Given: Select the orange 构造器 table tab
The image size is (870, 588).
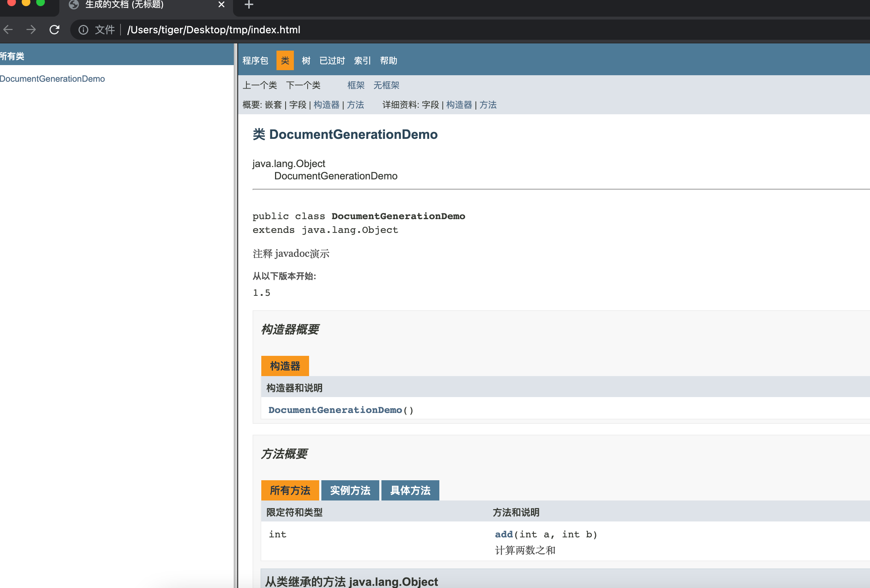Looking at the screenshot, I should pyautogui.click(x=285, y=366).
